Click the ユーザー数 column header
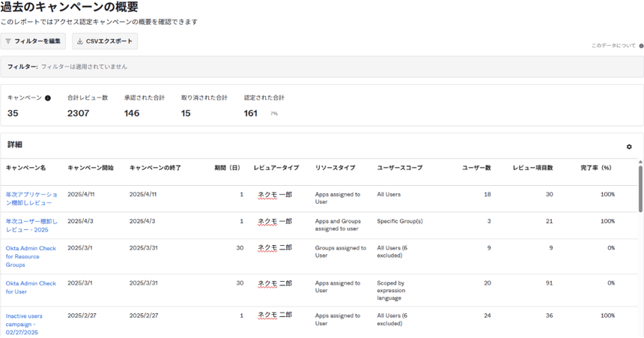644x338 pixels. (476, 168)
